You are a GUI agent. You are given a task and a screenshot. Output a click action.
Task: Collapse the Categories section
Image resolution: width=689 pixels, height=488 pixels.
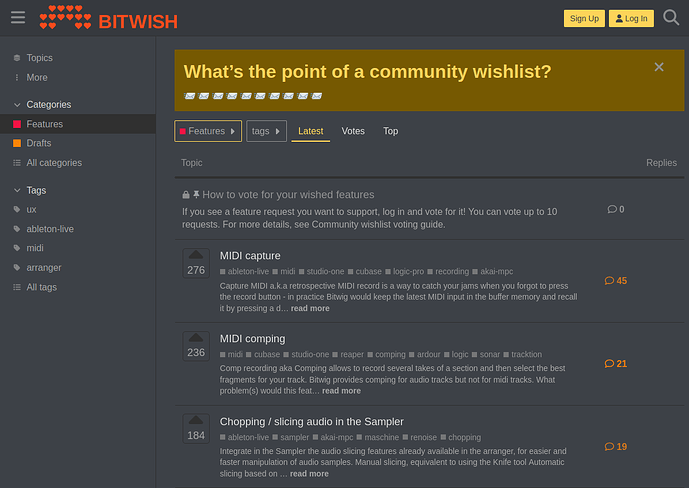[x=17, y=105]
